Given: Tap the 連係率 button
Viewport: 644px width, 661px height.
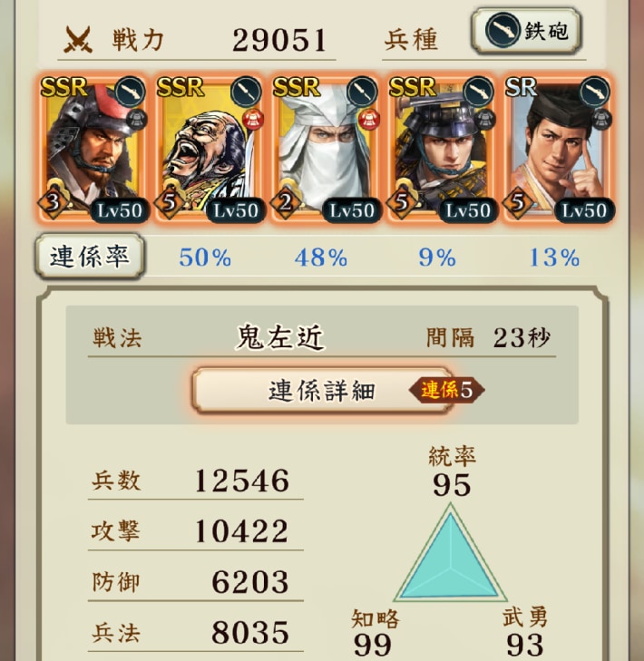Looking at the screenshot, I should pyautogui.click(x=90, y=257).
